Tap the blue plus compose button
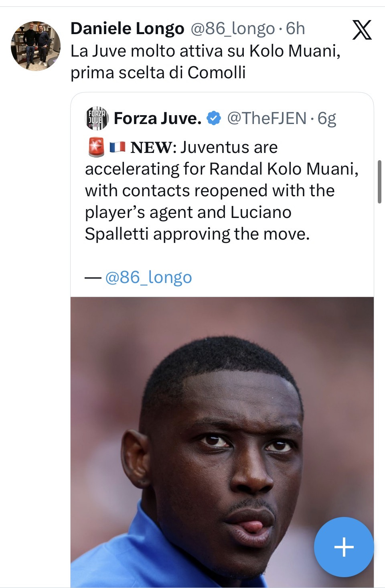Image resolution: width=385 pixels, height=588 pixels. [344, 547]
